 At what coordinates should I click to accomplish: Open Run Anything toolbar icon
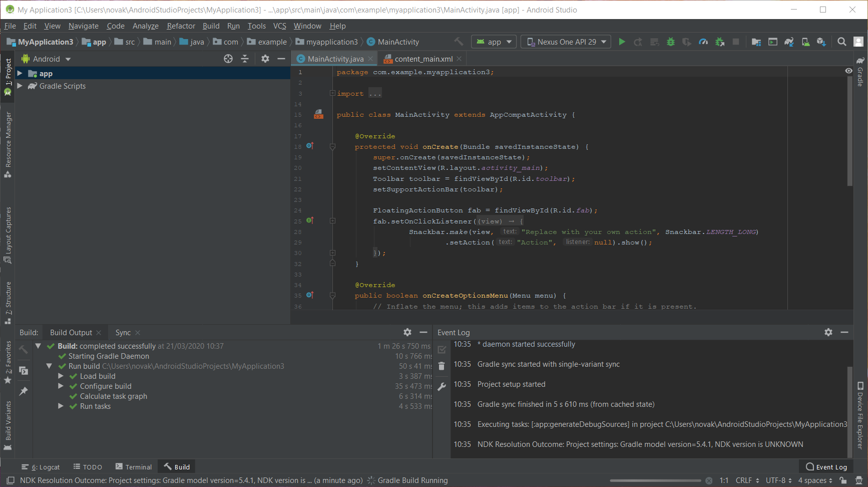[x=773, y=42]
